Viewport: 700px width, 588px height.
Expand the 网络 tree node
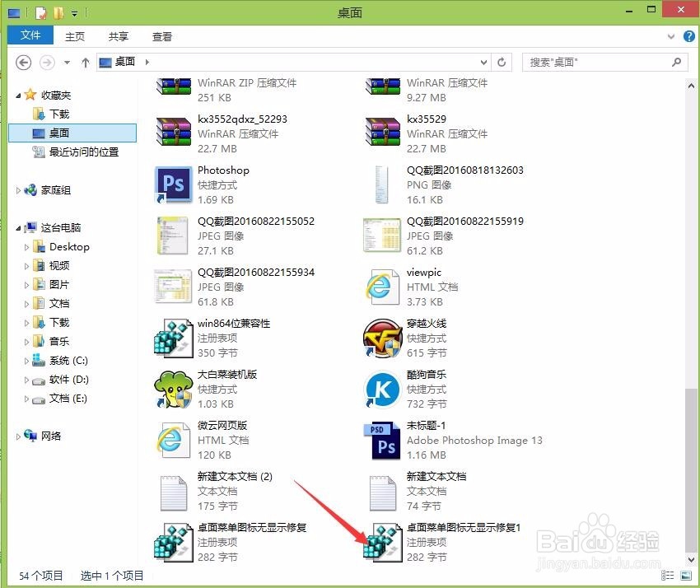[x=18, y=436]
